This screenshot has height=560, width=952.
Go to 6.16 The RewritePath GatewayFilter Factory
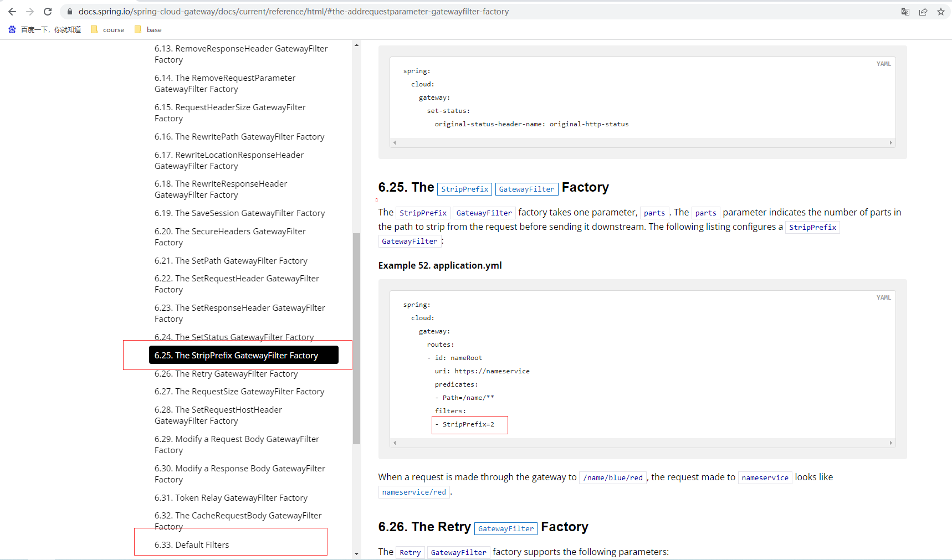coord(239,137)
